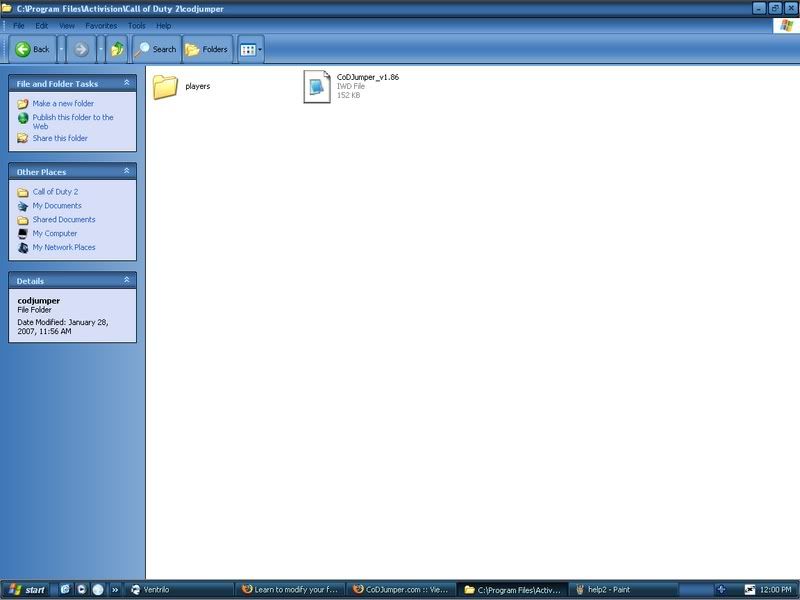Go up one folder level
The height and width of the screenshot is (600, 800).
point(118,49)
